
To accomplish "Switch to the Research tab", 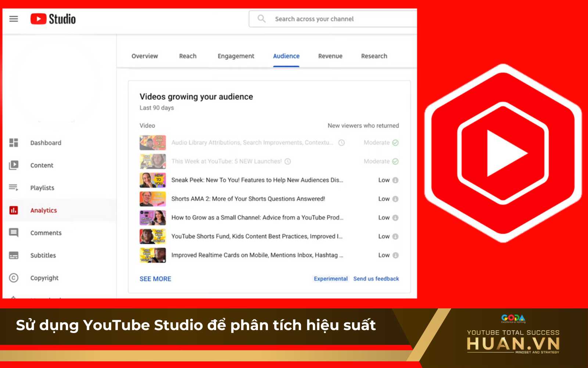I will pos(374,56).
